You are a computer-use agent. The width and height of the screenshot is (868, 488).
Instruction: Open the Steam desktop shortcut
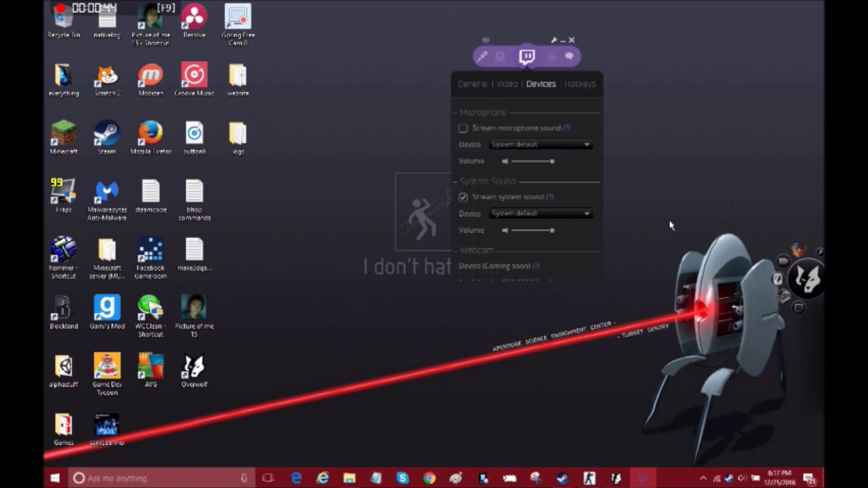[106, 138]
